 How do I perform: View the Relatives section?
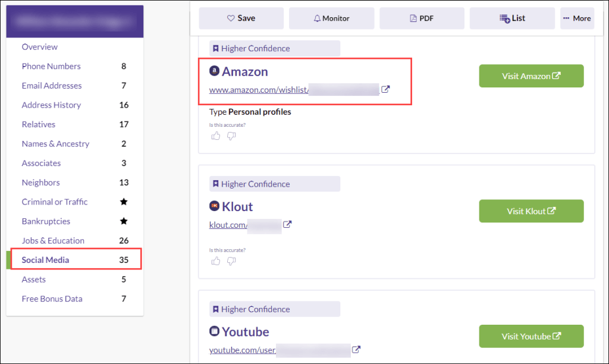[x=39, y=125]
